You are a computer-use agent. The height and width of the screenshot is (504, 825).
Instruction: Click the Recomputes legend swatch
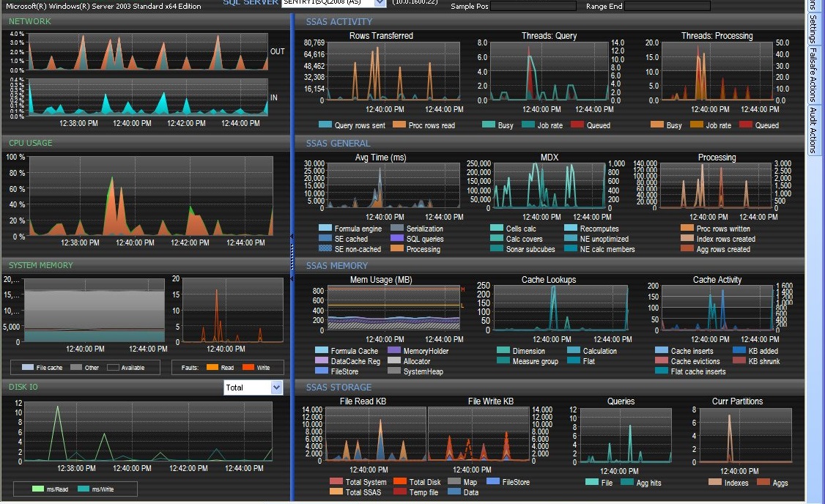coord(571,229)
